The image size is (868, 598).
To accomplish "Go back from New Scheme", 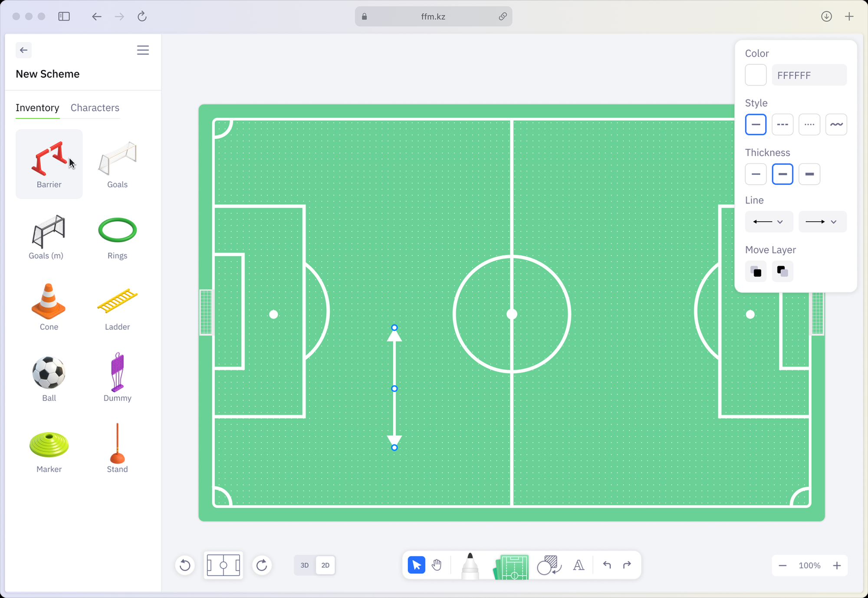I will tap(23, 50).
